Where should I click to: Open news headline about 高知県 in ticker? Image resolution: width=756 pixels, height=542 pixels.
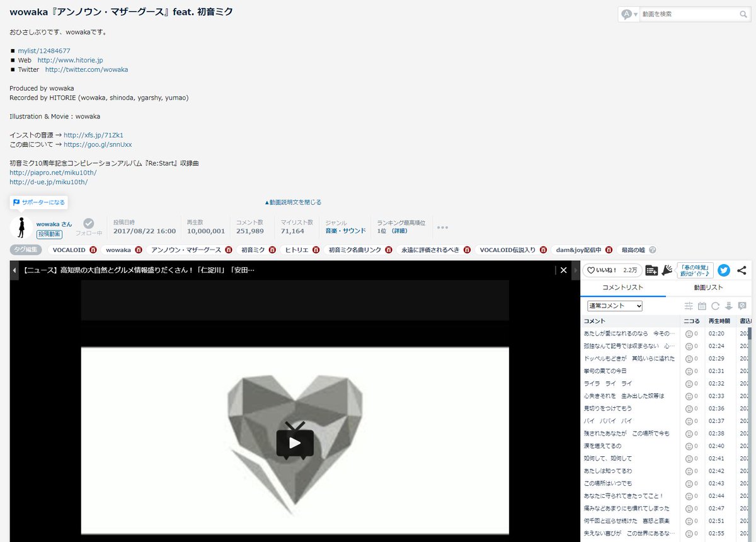[139, 270]
